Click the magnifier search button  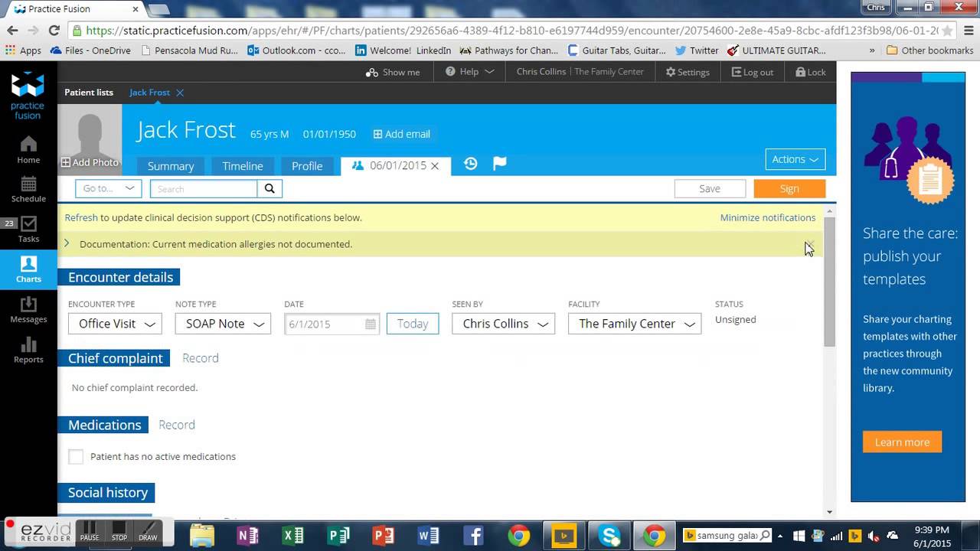(269, 188)
